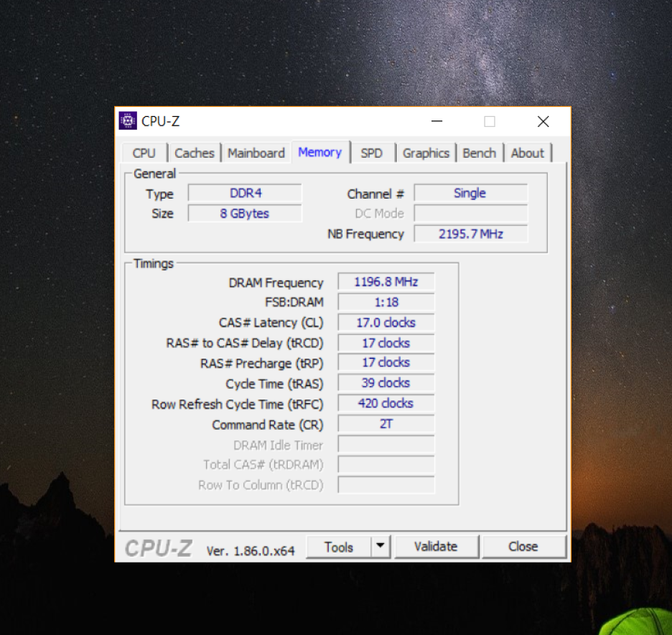Click the tRCD 17 clocks value

[386, 343]
